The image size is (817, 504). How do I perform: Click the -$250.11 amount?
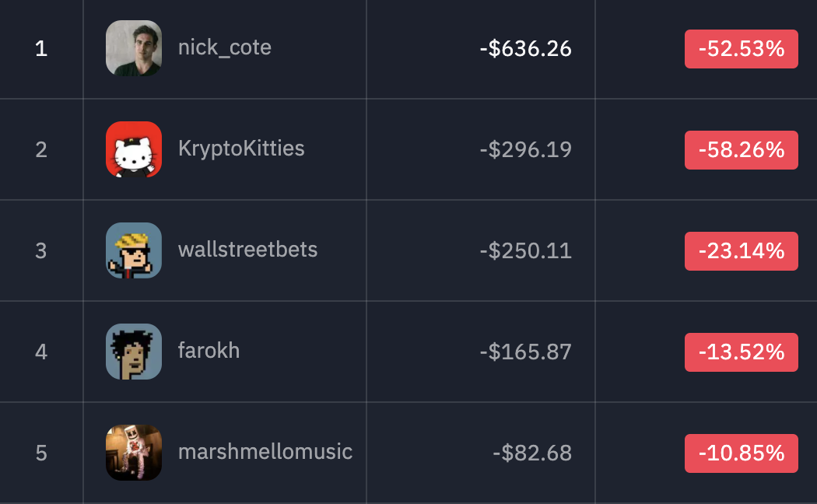[526, 251]
